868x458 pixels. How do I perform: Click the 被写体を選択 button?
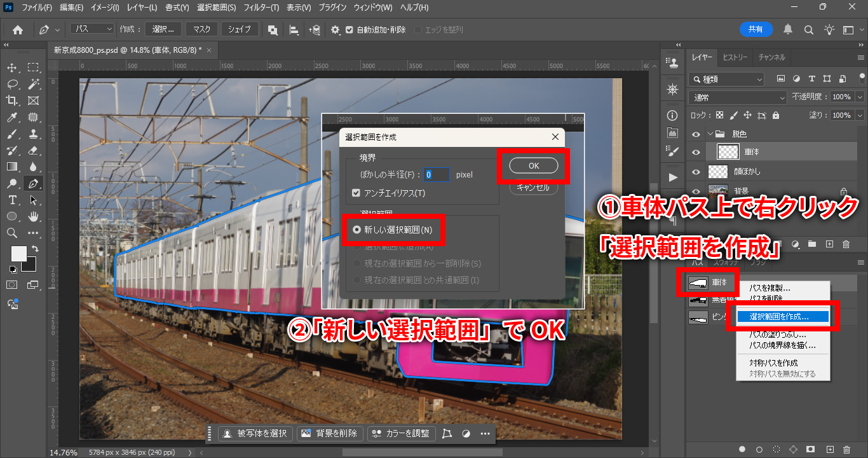[255, 433]
